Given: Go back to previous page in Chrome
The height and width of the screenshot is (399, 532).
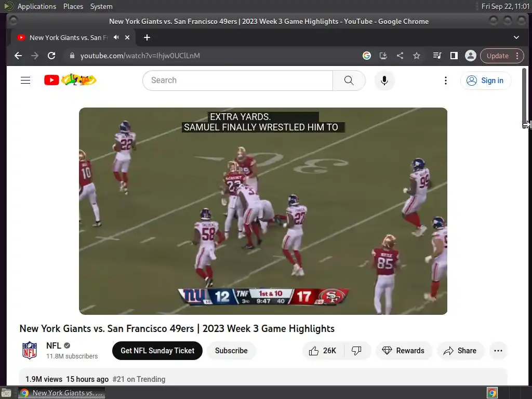Looking at the screenshot, I should pyautogui.click(x=18, y=56).
